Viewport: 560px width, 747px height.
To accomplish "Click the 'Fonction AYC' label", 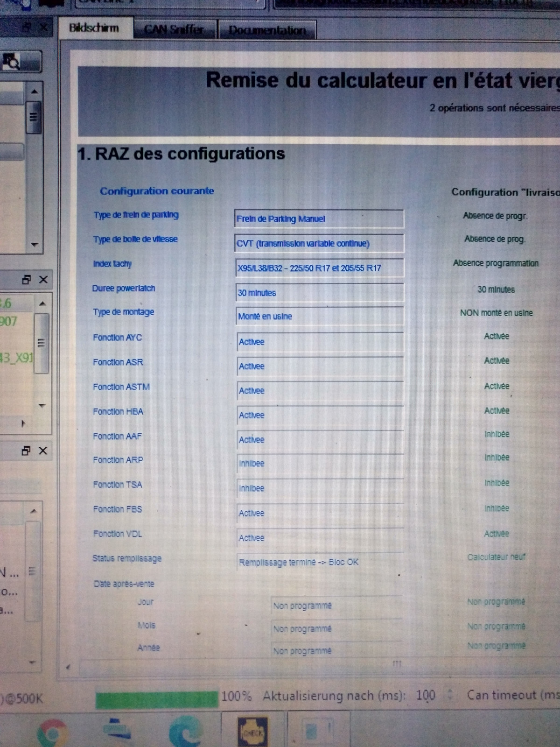I will point(117,337).
